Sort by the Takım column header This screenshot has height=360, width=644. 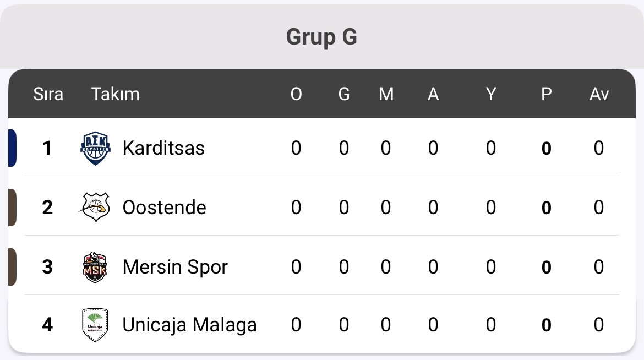point(116,94)
